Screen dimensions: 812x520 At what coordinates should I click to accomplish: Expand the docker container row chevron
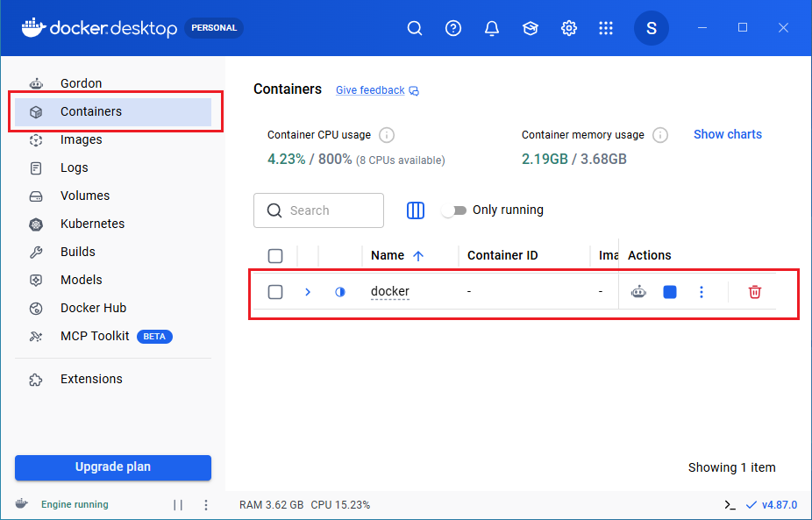308,292
